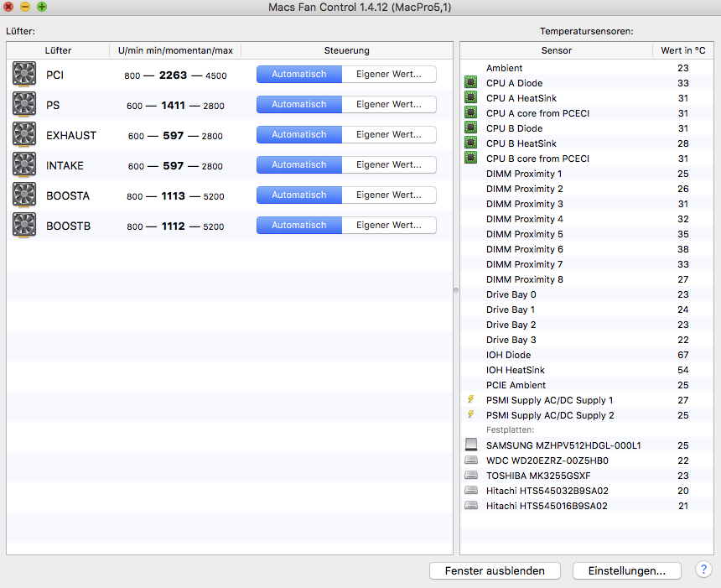721x588 pixels.
Task: Select DIMM Proximity 6 row
Action: 587,249
